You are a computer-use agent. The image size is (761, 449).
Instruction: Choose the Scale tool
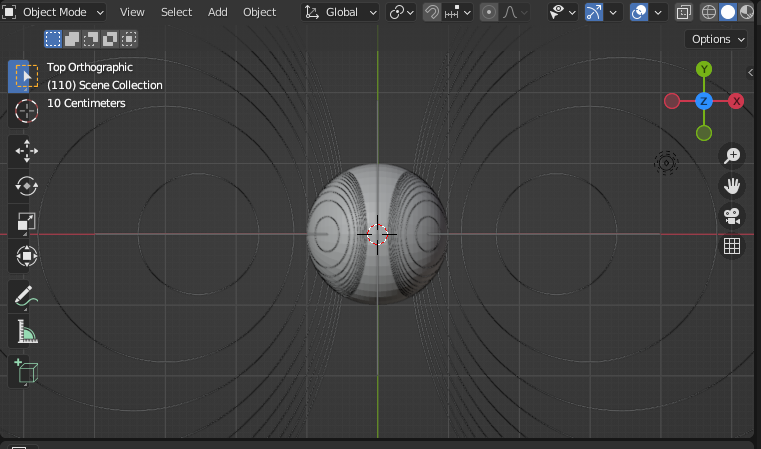click(27, 222)
